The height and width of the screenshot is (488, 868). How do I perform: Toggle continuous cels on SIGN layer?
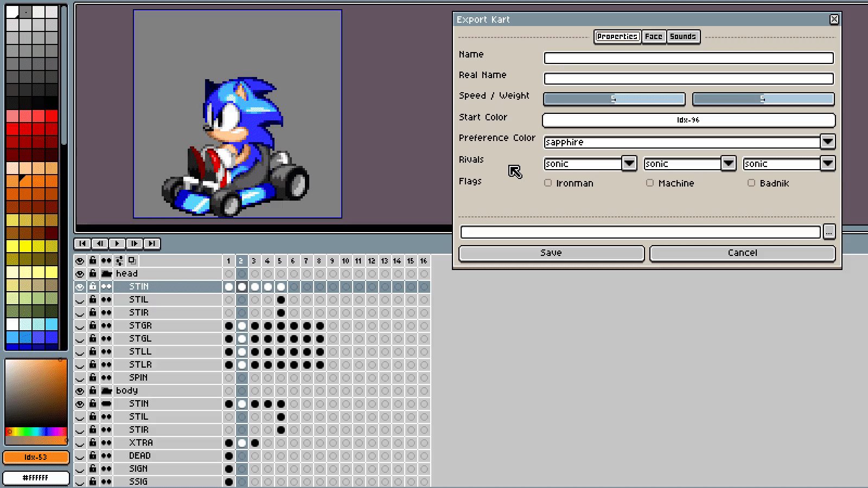[106, 469]
